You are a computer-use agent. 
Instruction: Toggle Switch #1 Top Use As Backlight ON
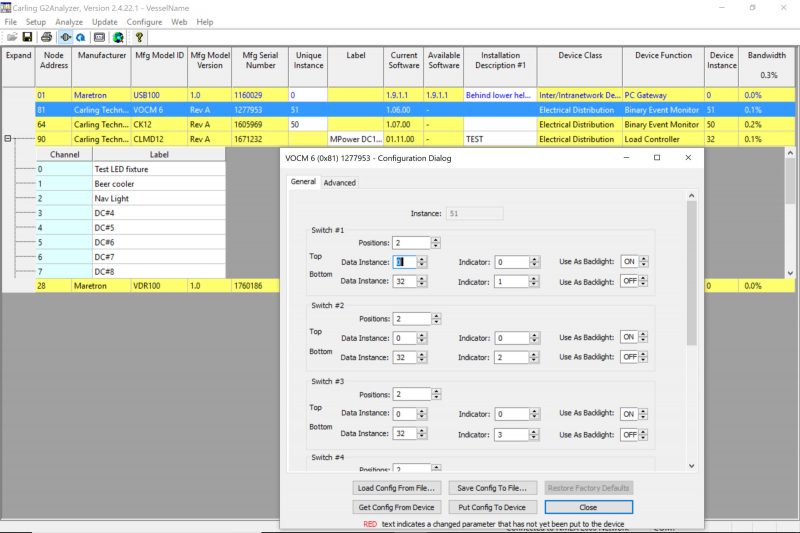tap(634, 262)
